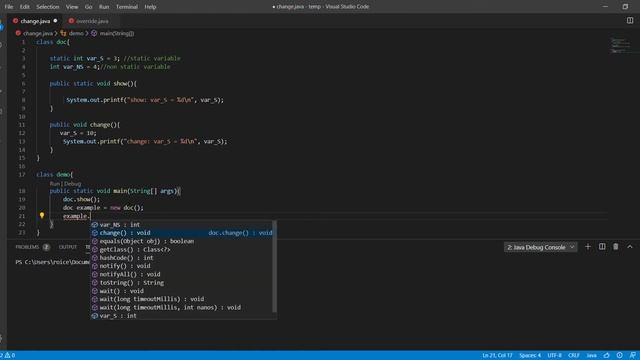Click the suggestion list scrollbar
This screenshot has width=640, height=360.
[x=275, y=266]
